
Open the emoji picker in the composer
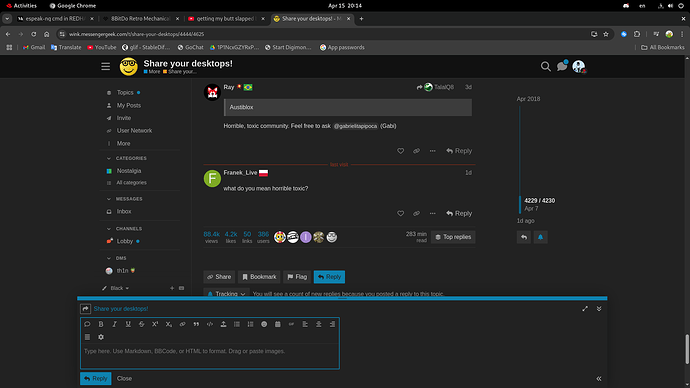(x=264, y=324)
